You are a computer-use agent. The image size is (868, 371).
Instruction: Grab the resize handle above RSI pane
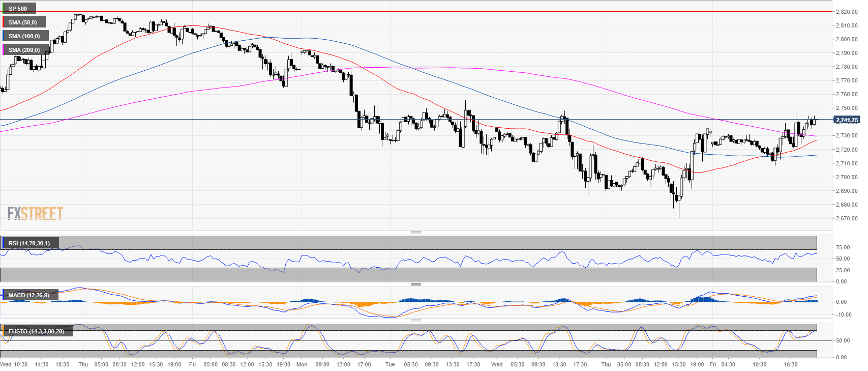415,233
